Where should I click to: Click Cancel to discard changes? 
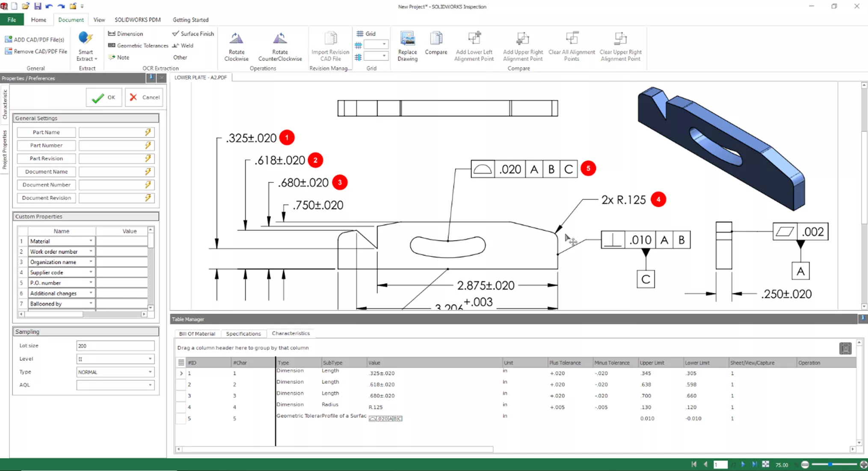(143, 97)
